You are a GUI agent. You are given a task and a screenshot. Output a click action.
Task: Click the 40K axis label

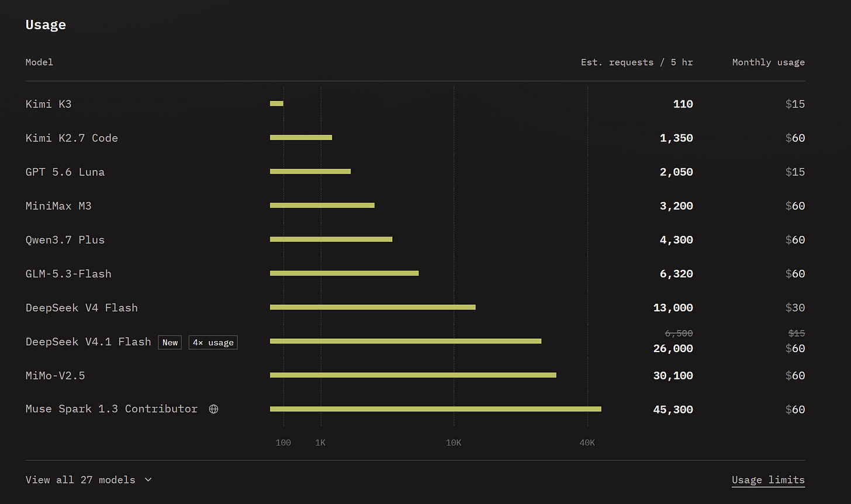[x=587, y=443]
